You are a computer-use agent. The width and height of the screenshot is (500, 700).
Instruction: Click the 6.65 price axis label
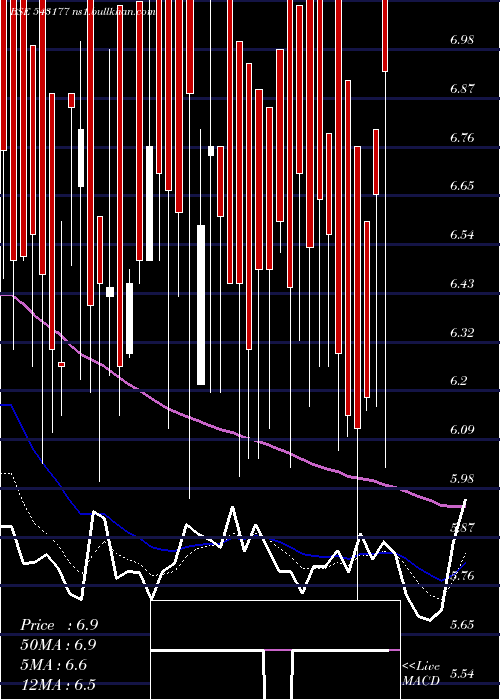[462, 186]
